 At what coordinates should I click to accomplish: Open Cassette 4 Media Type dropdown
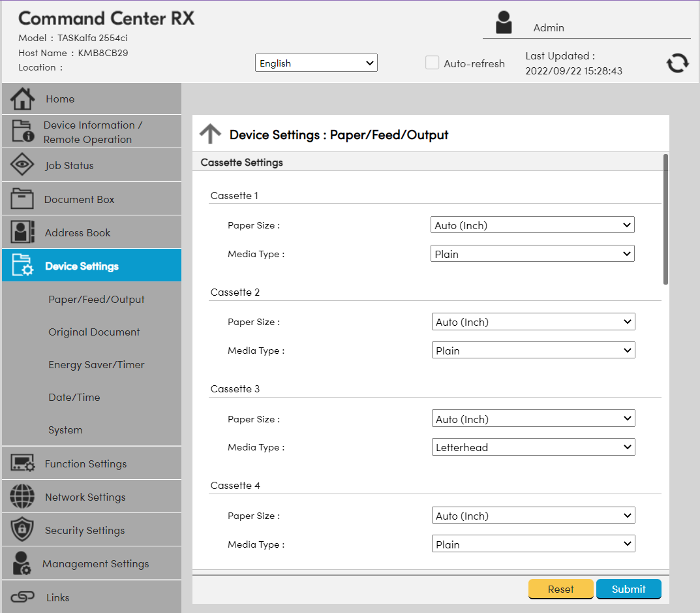pos(533,544)
